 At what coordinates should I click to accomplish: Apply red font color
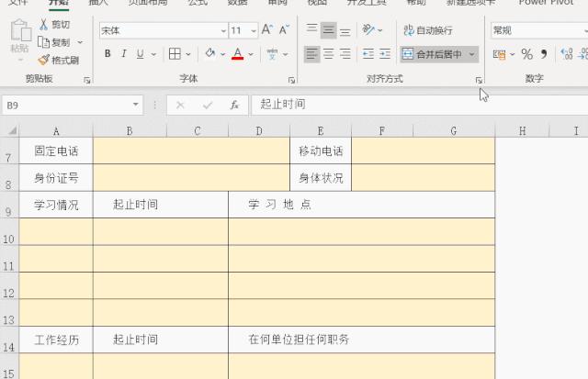tap(237, 54)
